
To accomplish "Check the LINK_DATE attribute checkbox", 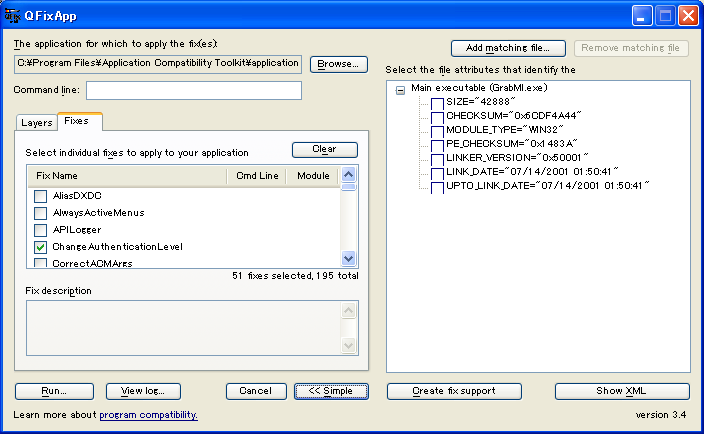I will click(x=437, y=173).
